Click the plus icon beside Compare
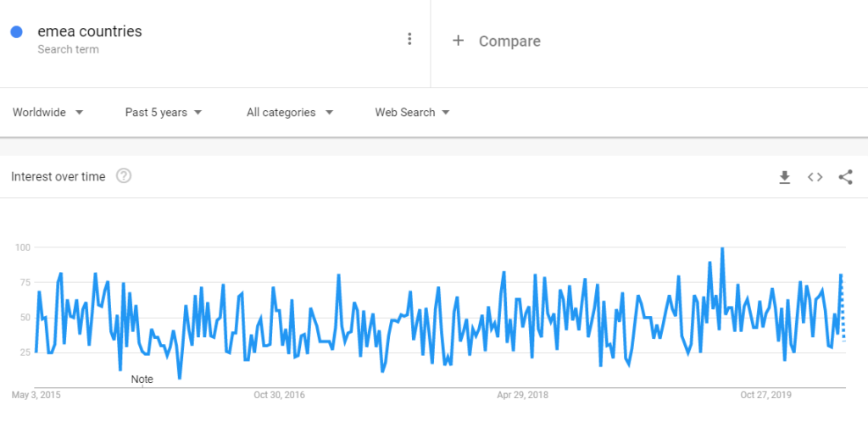 click(458, 41)
